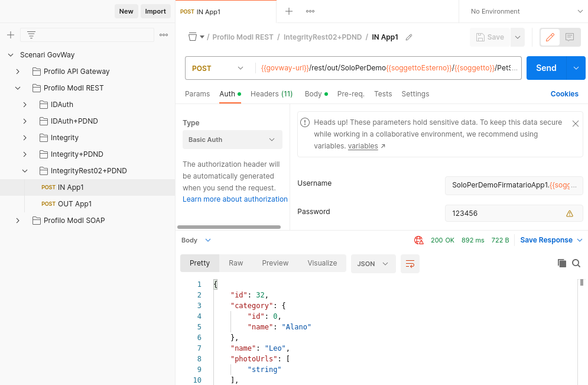The height and width of the screenshot is (385, 588).
Task: Click the New button
Action: [x=126, y=11]
